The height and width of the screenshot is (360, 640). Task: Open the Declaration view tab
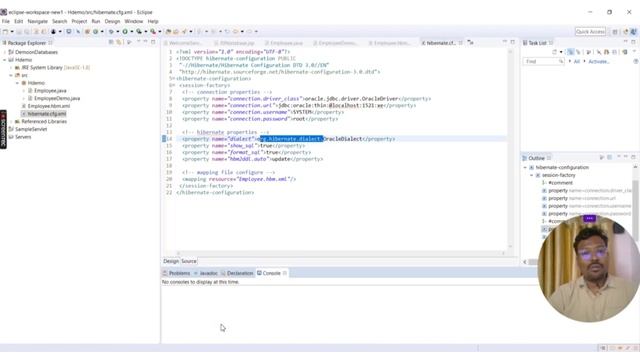(x=237, y=273)
